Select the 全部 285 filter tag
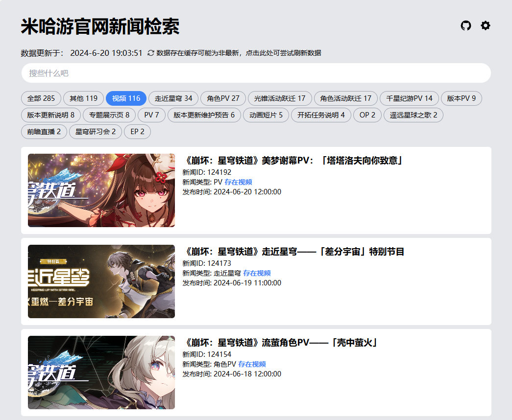The height and width of the screenshot is (420, 512). coord(41,98)
